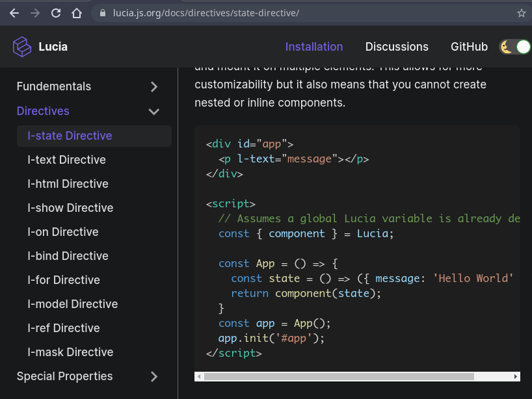The image size is (532, 399).
Task: Open the Discussions nav link
Action: point(397,47)
